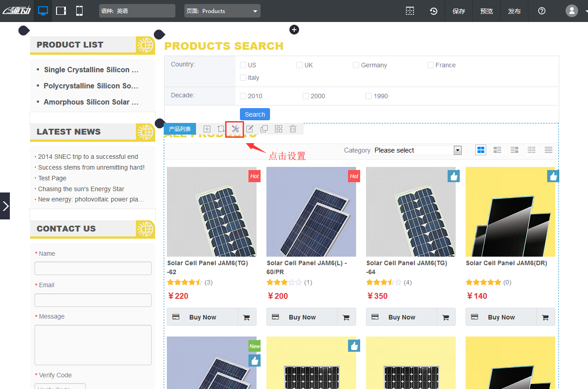This screenshot has height=389, width=588.
Task: Switch to the tablet preview icon
Action: click(x=61, y=11)
